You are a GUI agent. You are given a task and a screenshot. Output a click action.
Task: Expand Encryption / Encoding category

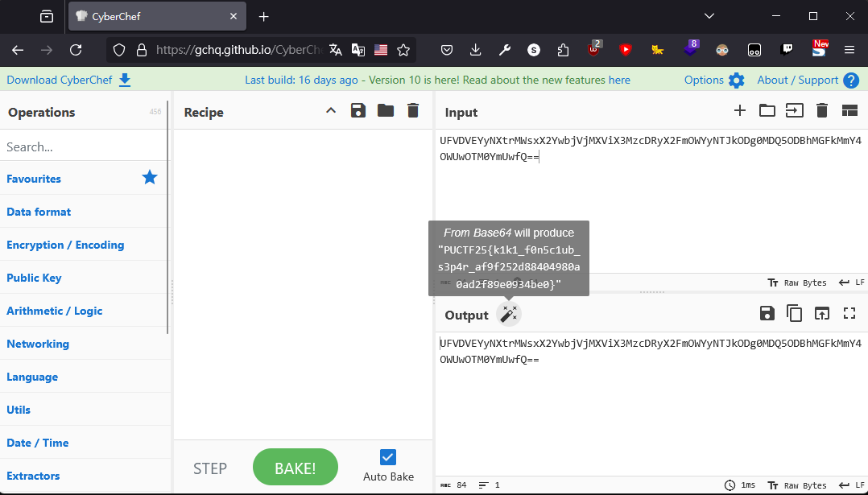84,245
